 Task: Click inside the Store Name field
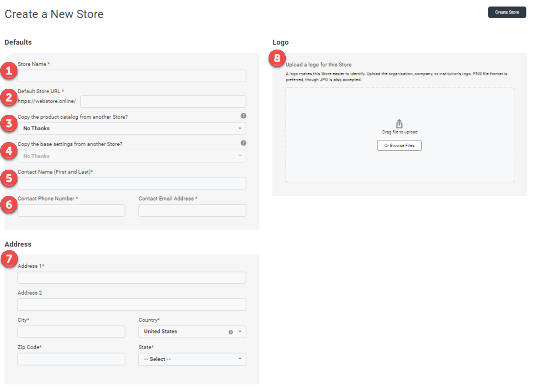click(132, 76)
